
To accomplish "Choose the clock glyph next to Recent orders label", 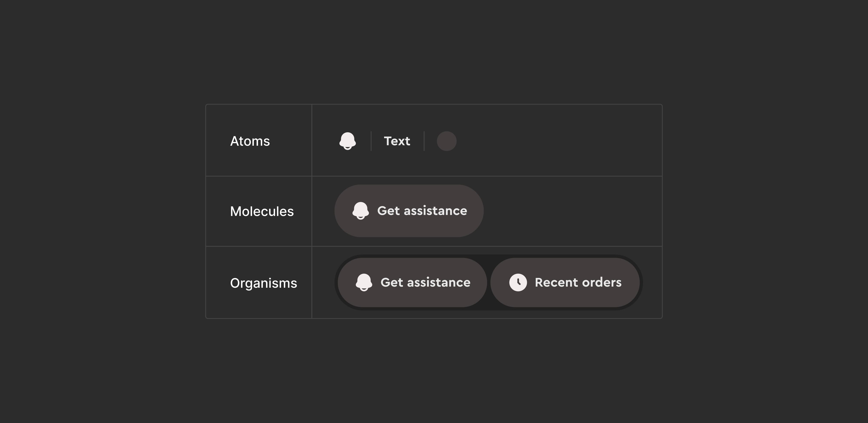I will (519, 283).
